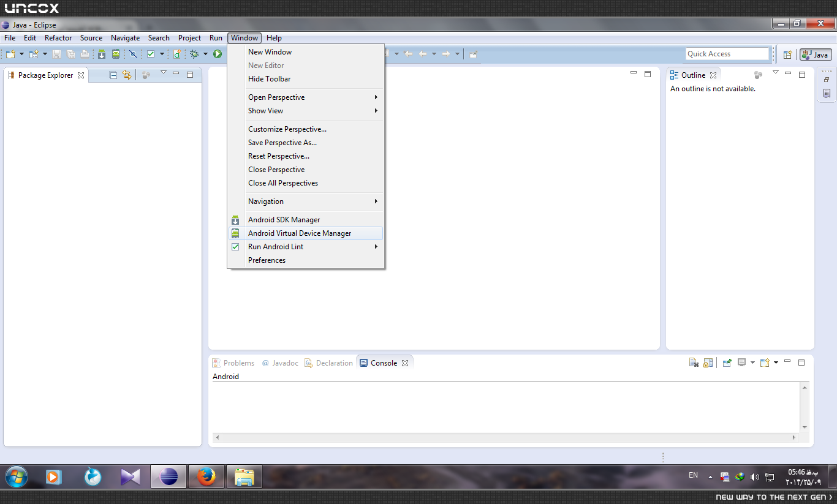Expand the Show View submenu
The image size is (837, 504).
pos(306,111)
